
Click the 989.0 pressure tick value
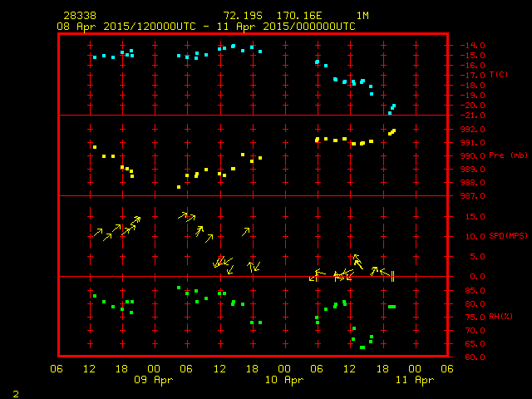(473, 170)
